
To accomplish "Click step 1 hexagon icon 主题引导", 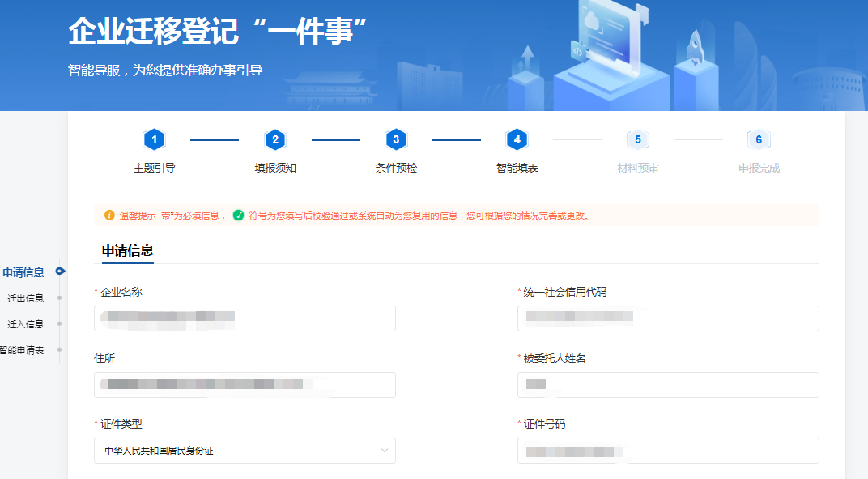I will coord(154,139).
